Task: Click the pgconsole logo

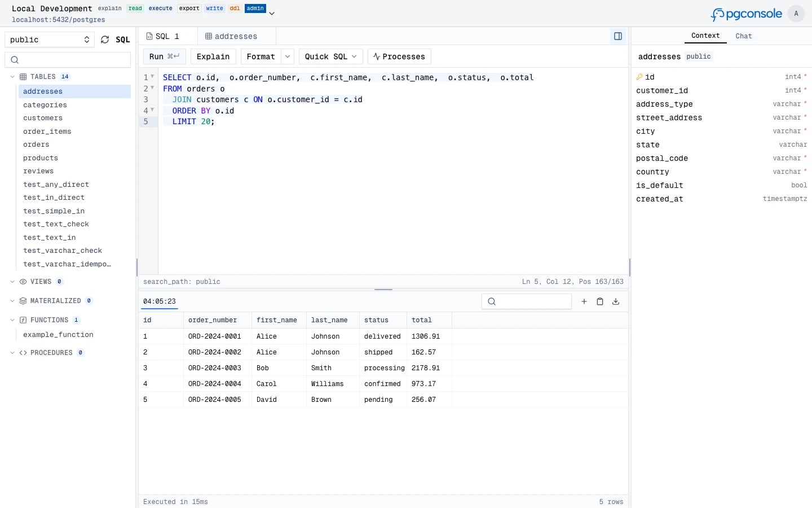Action: (x=746, y=14)
